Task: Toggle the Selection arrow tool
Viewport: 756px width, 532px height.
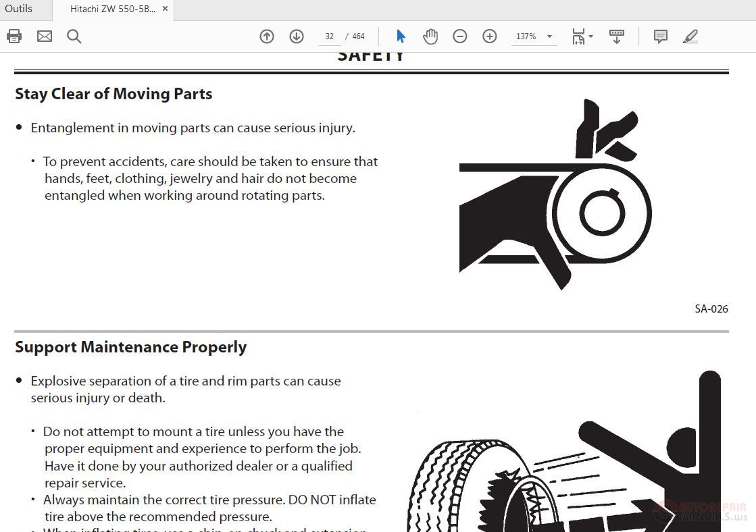Action: [401, 36]
